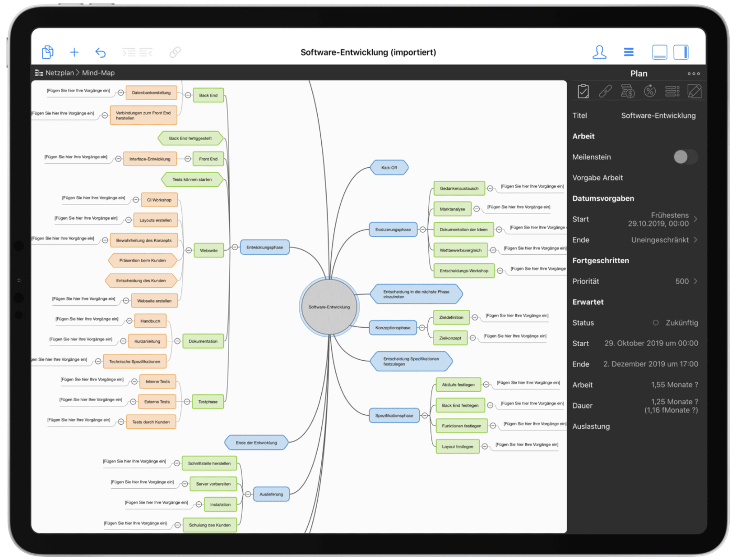Select the Wettbewerbsvergleich node
The image size is (737, 560).
pyautogui.click(x=461, y=250)
